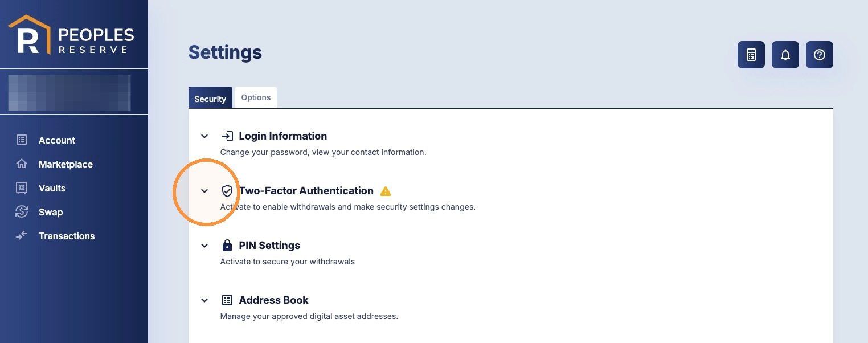
Task: Open the help question mark icon
Action: point(819,55)
